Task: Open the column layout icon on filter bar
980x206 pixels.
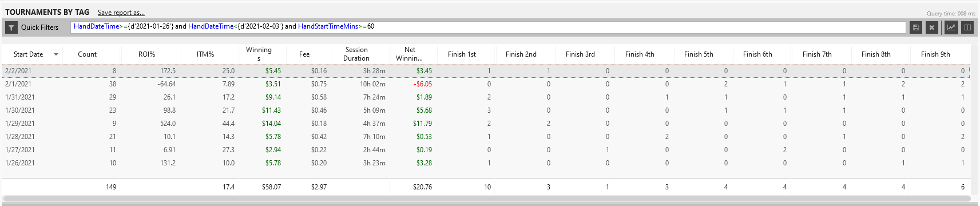Action: click(x=967, y=27)
